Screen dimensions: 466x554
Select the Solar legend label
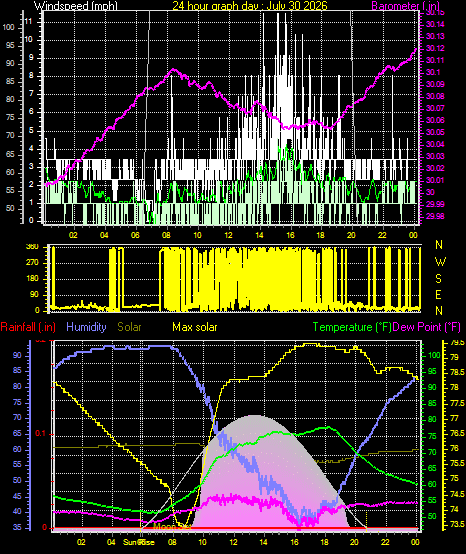129,327
